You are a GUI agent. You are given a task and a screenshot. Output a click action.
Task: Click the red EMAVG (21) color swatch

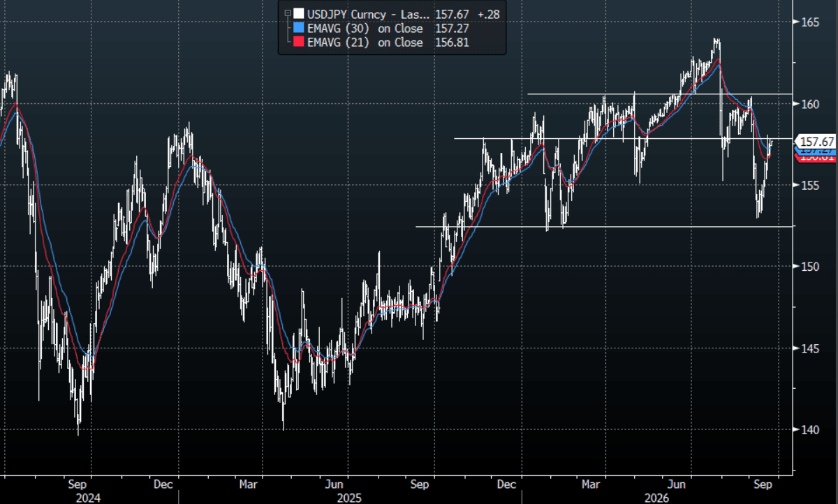[298, 43]
